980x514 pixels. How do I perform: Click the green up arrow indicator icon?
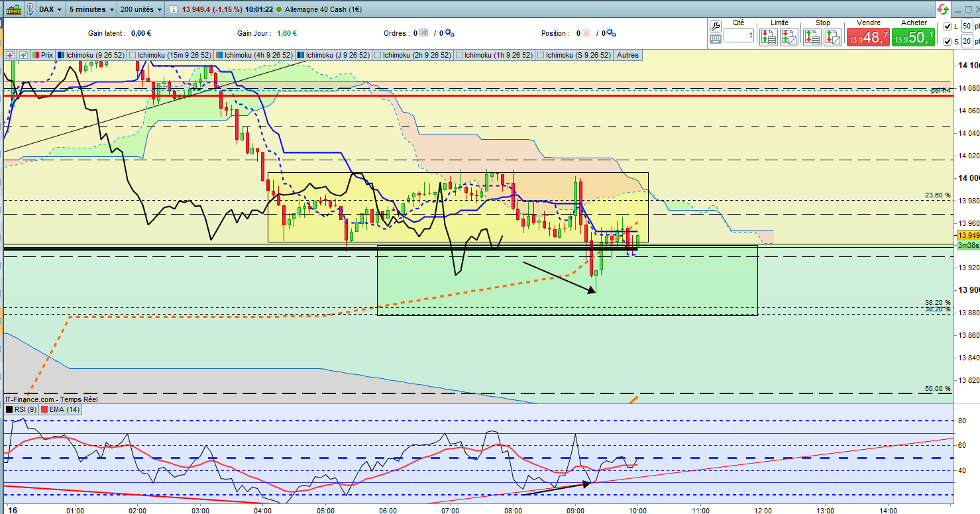click(23, 55)
